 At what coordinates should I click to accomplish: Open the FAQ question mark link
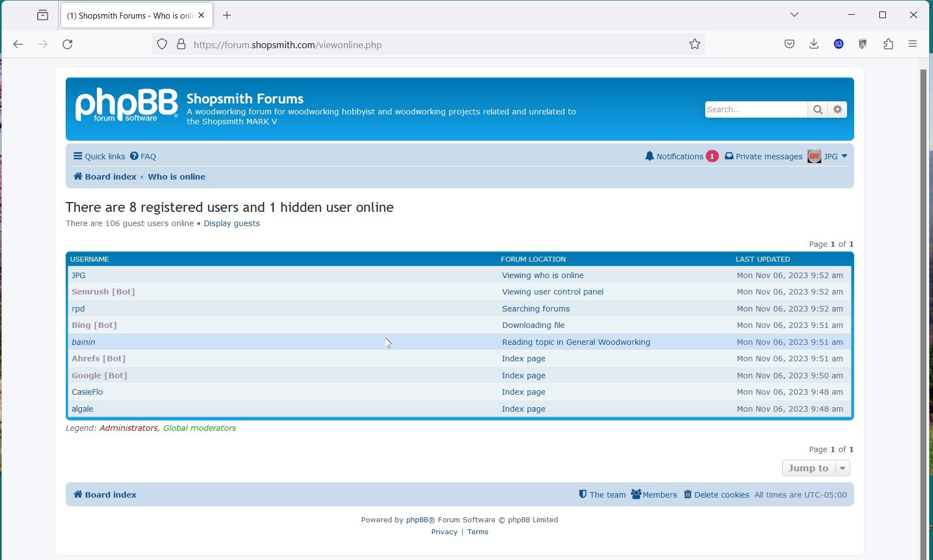point(134,156)
